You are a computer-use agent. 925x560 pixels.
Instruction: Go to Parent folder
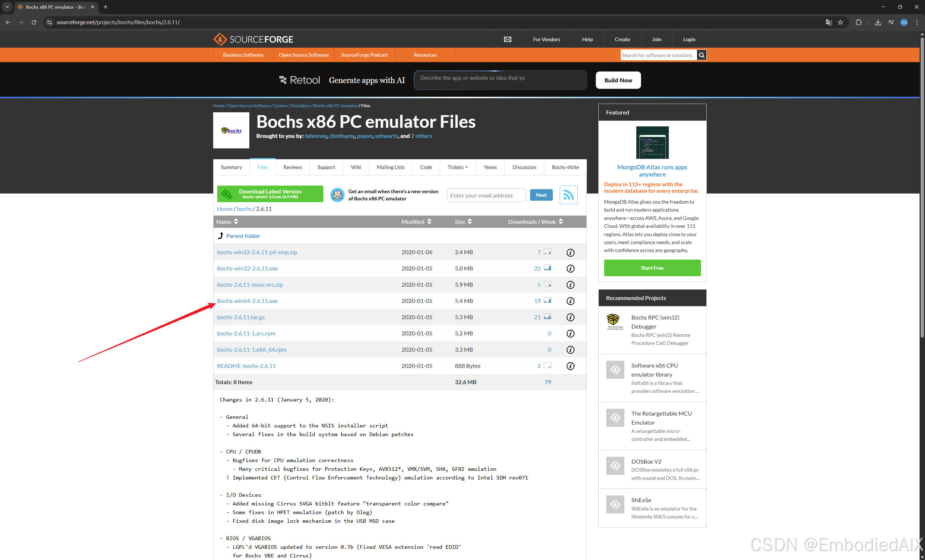point(243,236)
